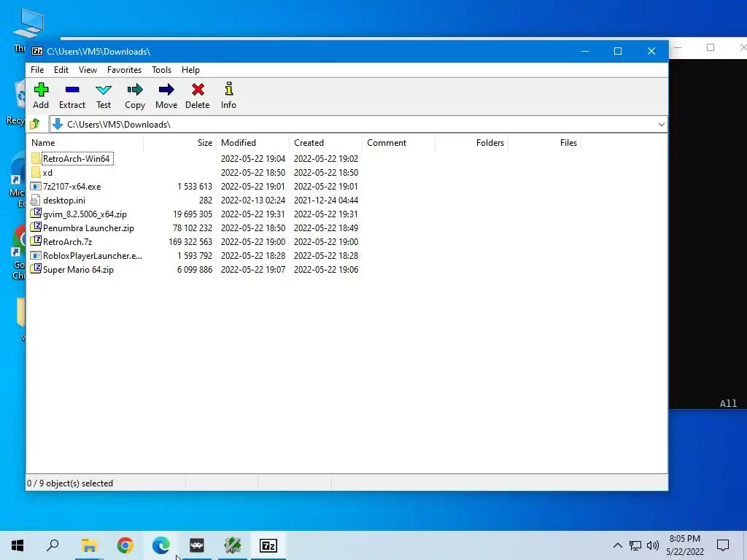The image size is (747, 560).
Task: Go up one folder level icon
Action: pyautogui.click(x=35, y=124)
